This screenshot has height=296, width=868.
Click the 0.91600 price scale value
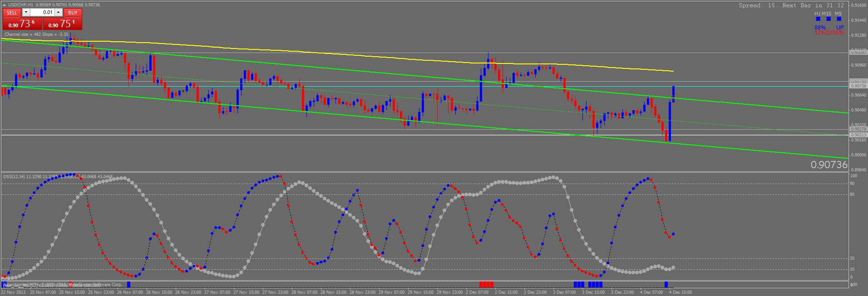(858, 5)
